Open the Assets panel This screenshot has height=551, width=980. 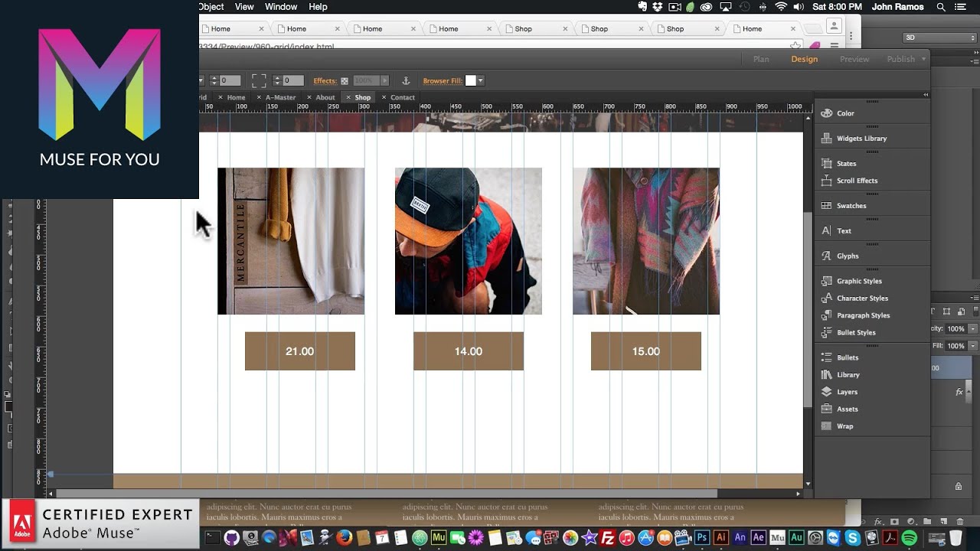point(846,409)
